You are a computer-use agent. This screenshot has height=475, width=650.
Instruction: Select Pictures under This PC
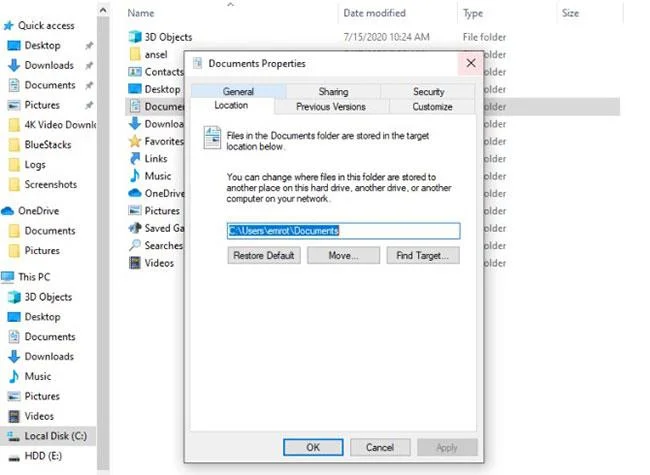(42, 396)
